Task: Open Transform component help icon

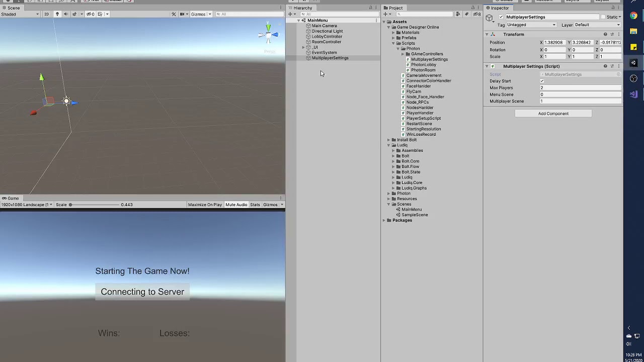Action: (x=605, y=34)
